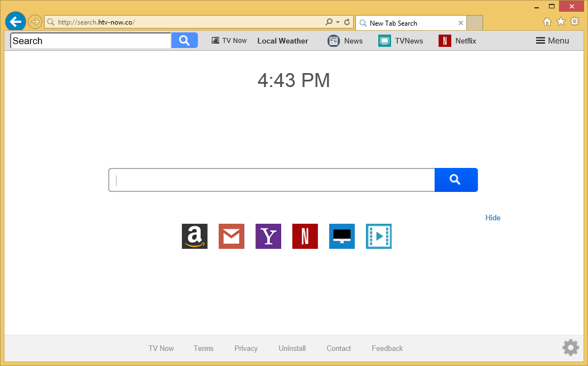Viewport: 588px width, 366px height.
Task: Click the Feedback footer link
Action: click(387, 348)
